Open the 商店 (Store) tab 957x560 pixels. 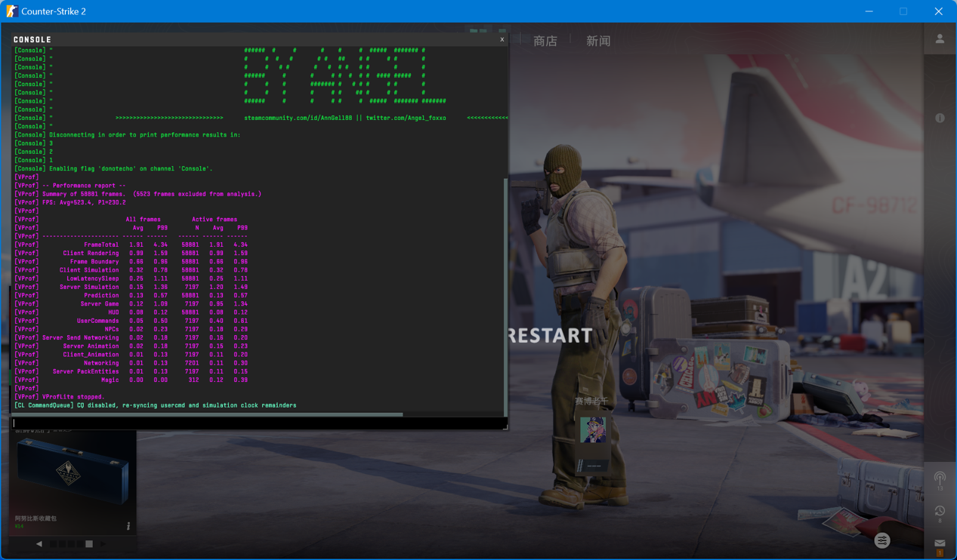click(x=545, y=41)
